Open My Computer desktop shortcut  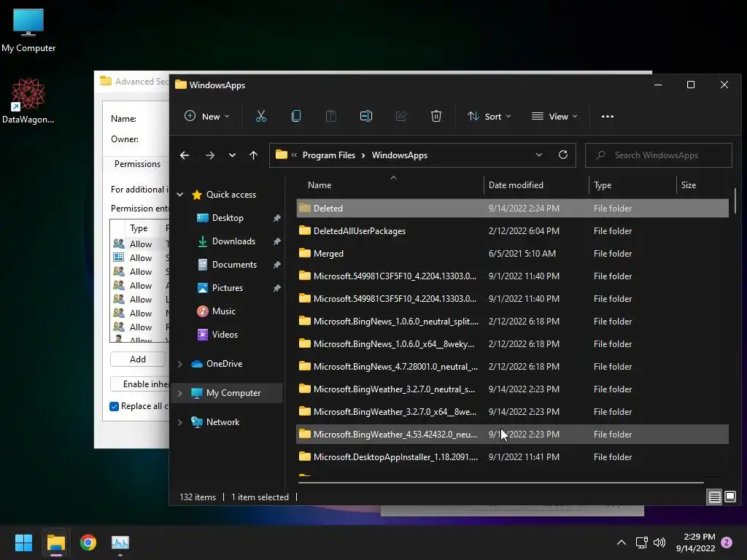click(28, 30)
